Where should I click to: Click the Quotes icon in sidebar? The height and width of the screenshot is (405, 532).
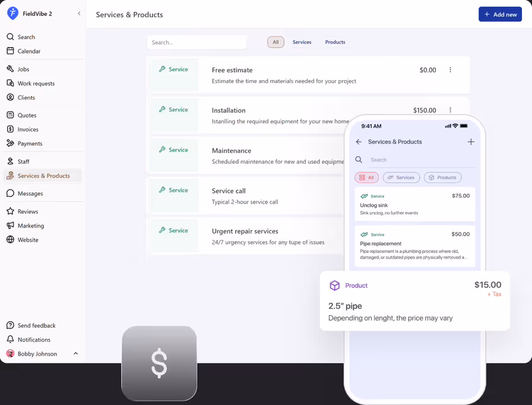[x=11, y=115]
